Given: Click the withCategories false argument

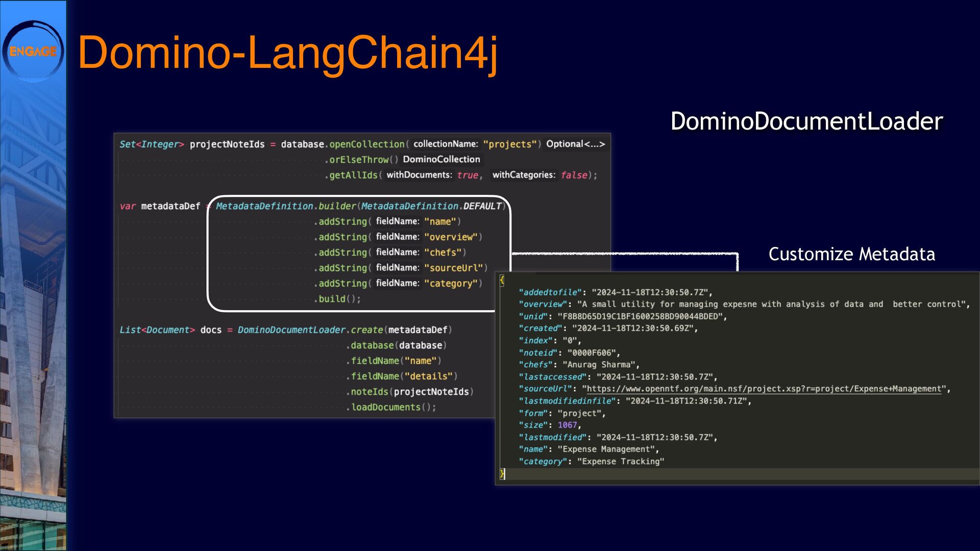Looking at the screenshot, I should pos(540,175).
